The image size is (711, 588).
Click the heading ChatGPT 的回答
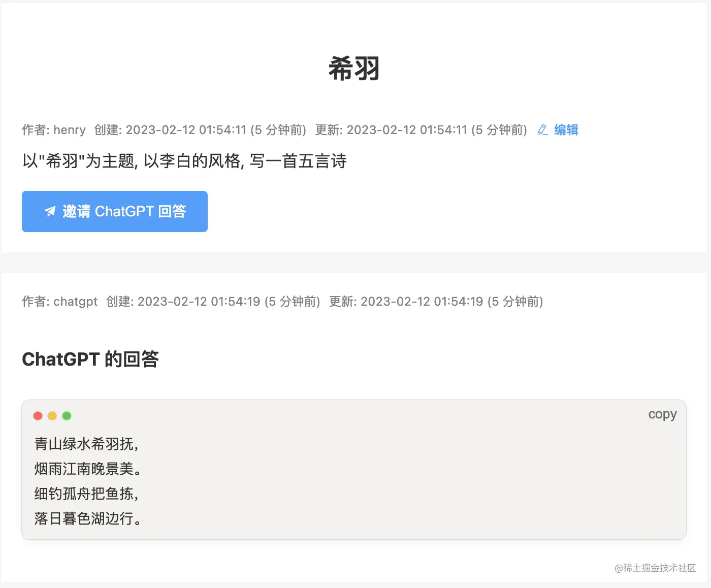90,359
